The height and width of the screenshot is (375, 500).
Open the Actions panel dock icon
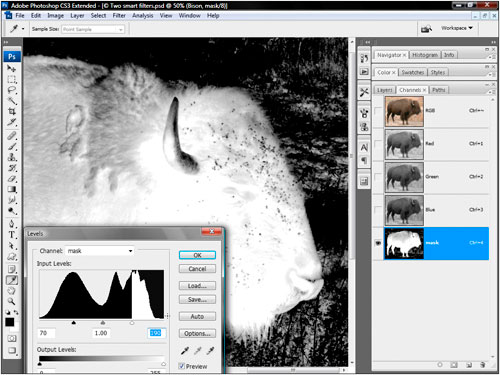364,72
